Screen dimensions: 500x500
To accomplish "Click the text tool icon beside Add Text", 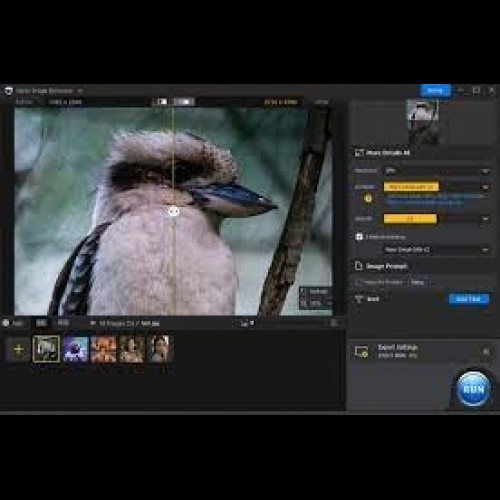I will tap(359, 299).
